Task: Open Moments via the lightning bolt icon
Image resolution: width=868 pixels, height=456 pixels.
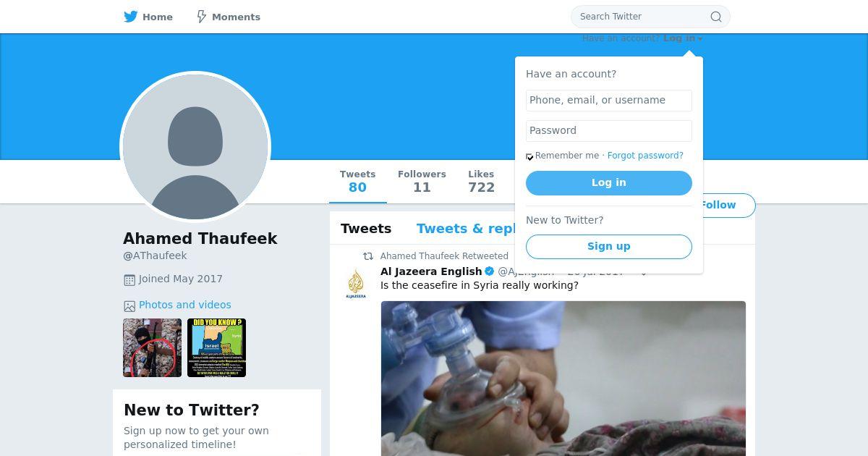Action: tap(202, 17)
